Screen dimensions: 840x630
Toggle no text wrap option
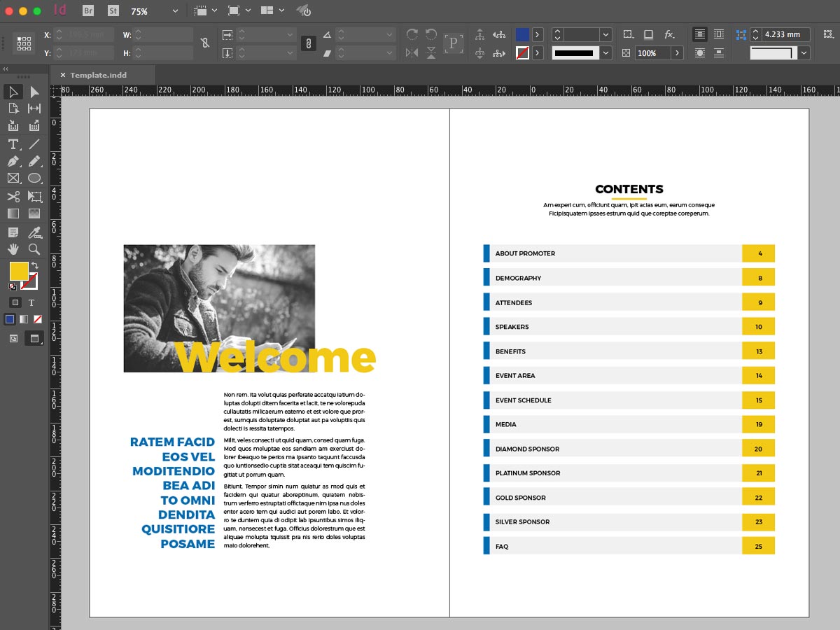700,34
